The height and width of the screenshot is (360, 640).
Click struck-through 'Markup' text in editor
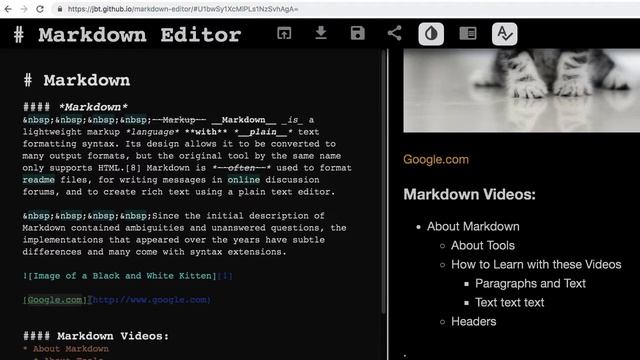(179, 120)
